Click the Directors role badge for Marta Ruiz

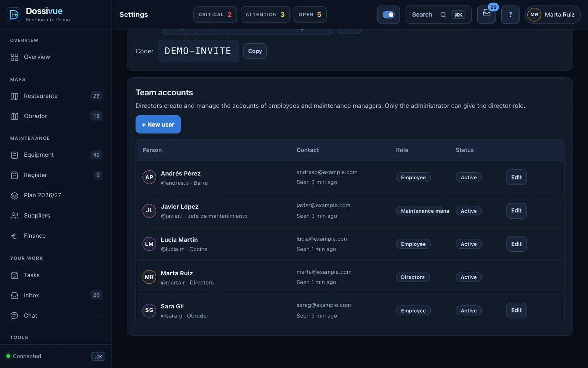pyautogui.click(x=413, y=277)
